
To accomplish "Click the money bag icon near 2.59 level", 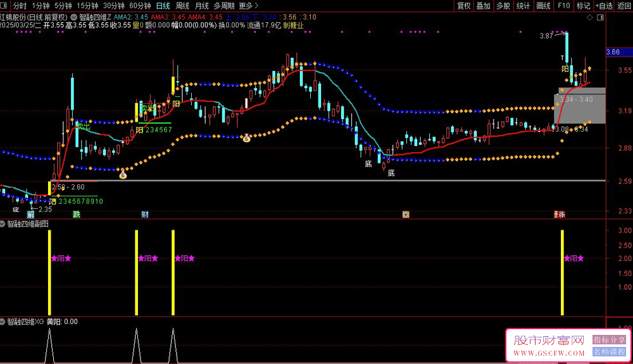I will pyautogui.click(x=123, y=175).
